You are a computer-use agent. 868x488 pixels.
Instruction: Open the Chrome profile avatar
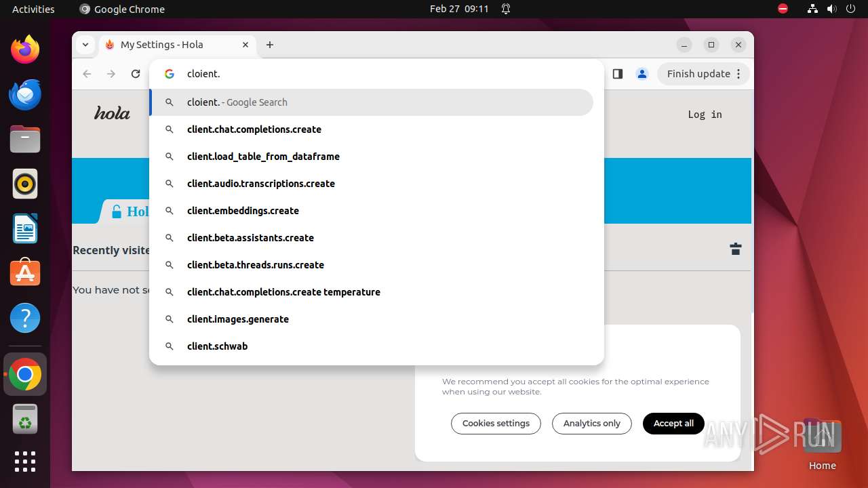[x=642, y=74]
